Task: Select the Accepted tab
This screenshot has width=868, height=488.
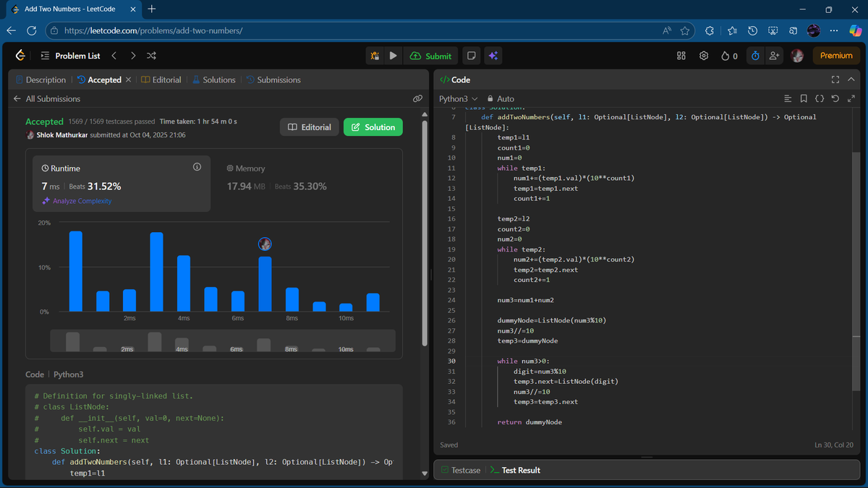Action: coord(99,80)
